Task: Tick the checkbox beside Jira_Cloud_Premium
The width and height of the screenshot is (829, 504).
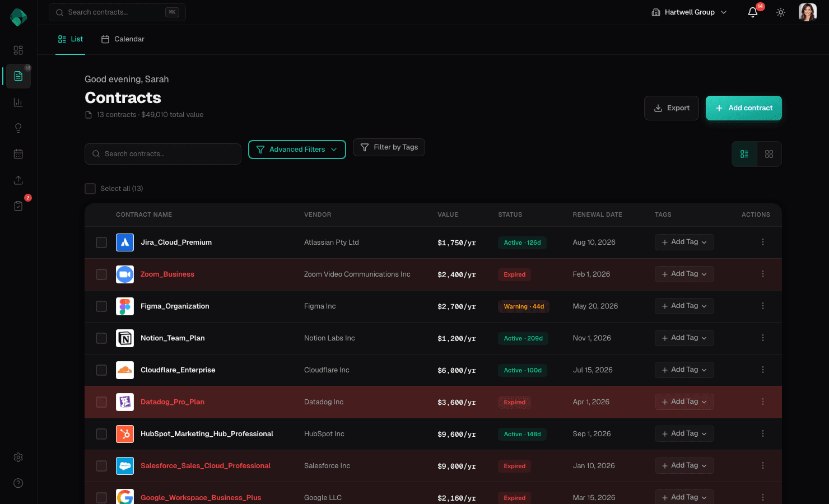Action: point(101,242)
